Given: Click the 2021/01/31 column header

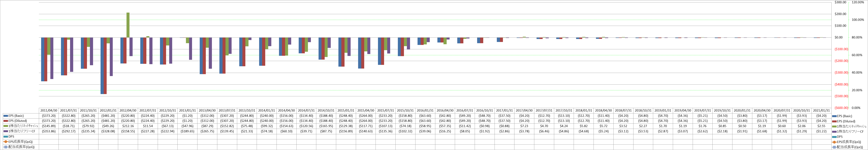Looking at the screenshot, I should [821, 110].
